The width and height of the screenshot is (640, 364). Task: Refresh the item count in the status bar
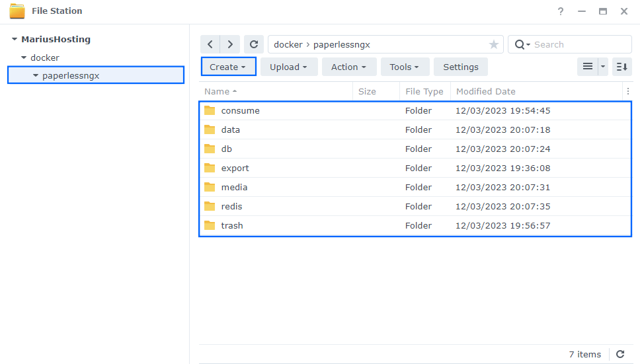point(620,354)
